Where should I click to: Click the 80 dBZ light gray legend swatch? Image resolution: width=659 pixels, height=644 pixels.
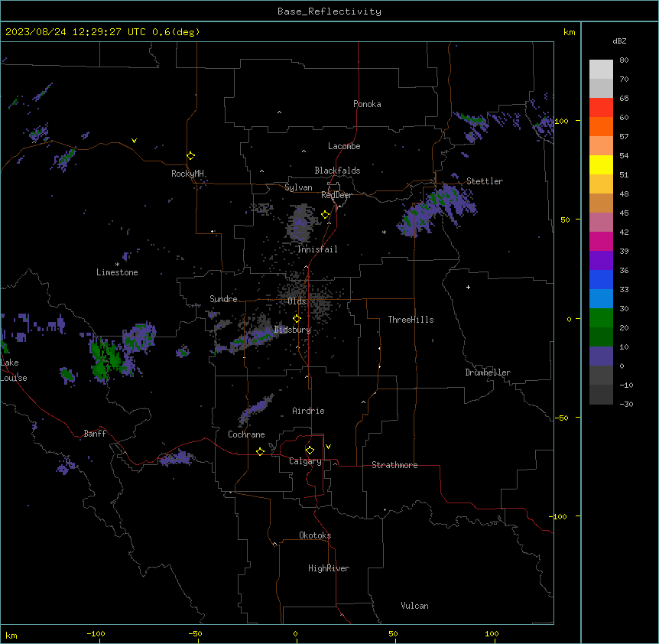(601, 69)
